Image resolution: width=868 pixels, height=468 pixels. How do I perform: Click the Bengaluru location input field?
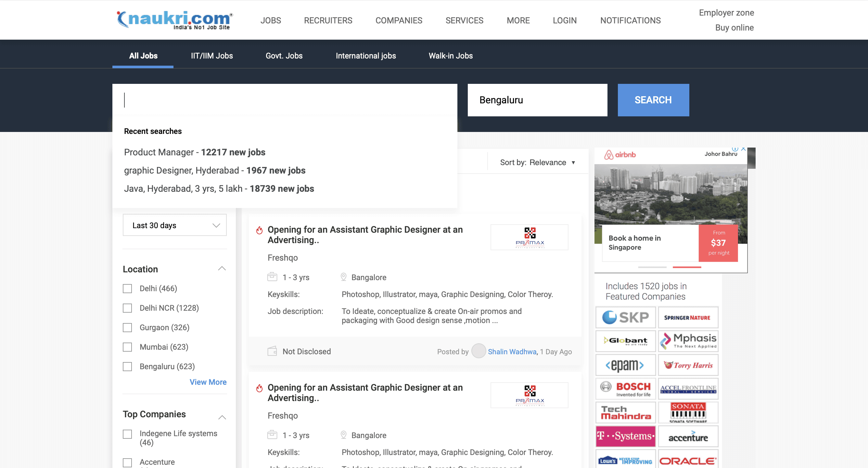point(537,100)
